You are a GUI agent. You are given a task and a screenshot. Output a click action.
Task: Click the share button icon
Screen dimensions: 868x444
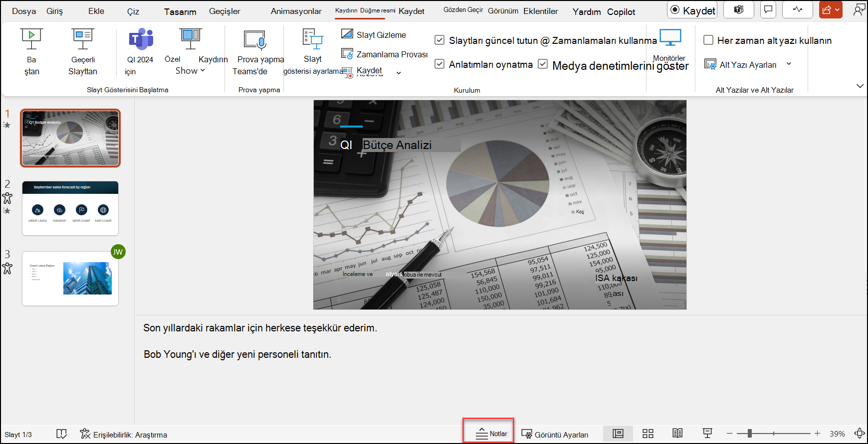click(x=827, y=9)
